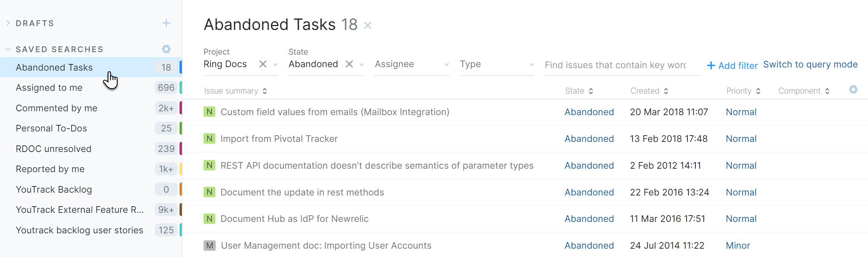
Task: Click Switch to query mode
Action: [x=810, y=64]
